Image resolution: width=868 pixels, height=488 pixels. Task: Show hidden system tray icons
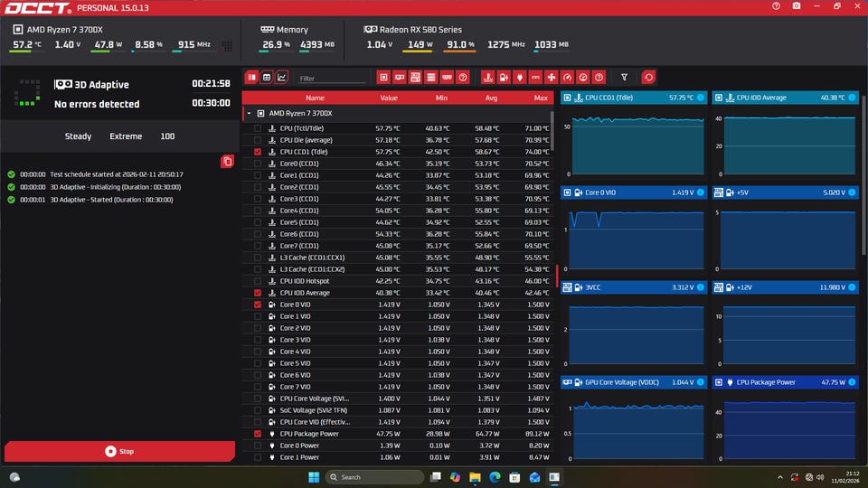coord(780,477)
